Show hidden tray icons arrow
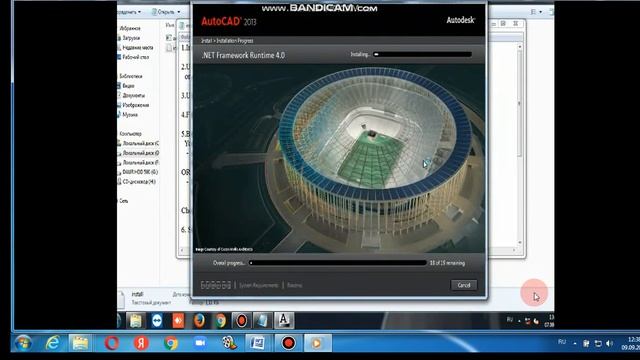The height and width of the screenshot is (360, 640). click(x=575, y=344)
